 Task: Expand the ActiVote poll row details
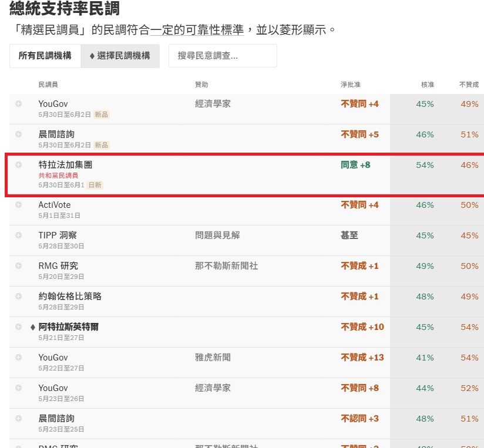19,204
